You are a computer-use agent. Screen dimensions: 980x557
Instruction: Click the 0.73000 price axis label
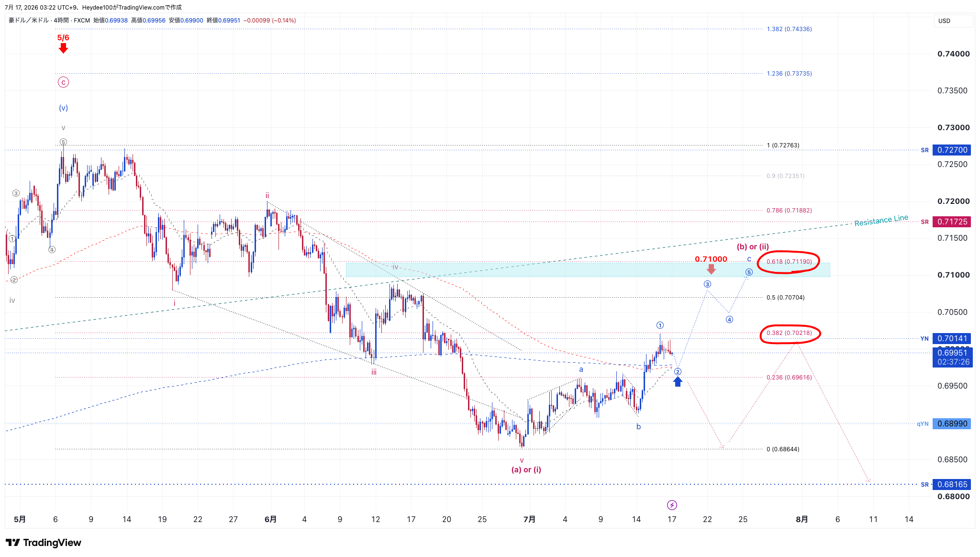tap(953, 127)
